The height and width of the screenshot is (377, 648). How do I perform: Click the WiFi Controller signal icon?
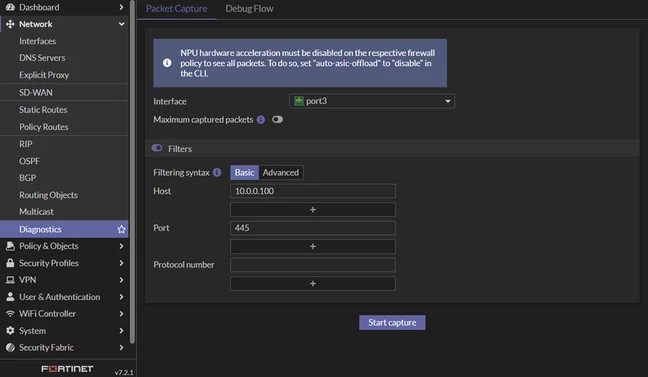coord(10,314)
